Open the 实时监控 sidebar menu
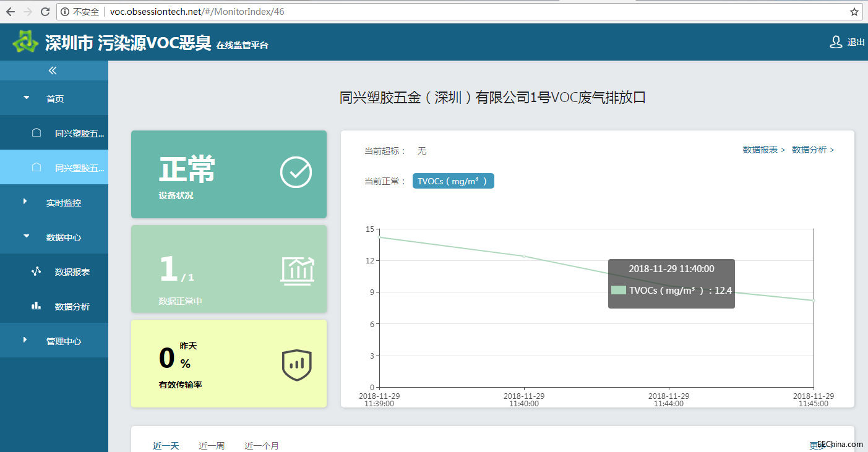The width and height of the screenshot is (868, 452). tap(54, 202)
